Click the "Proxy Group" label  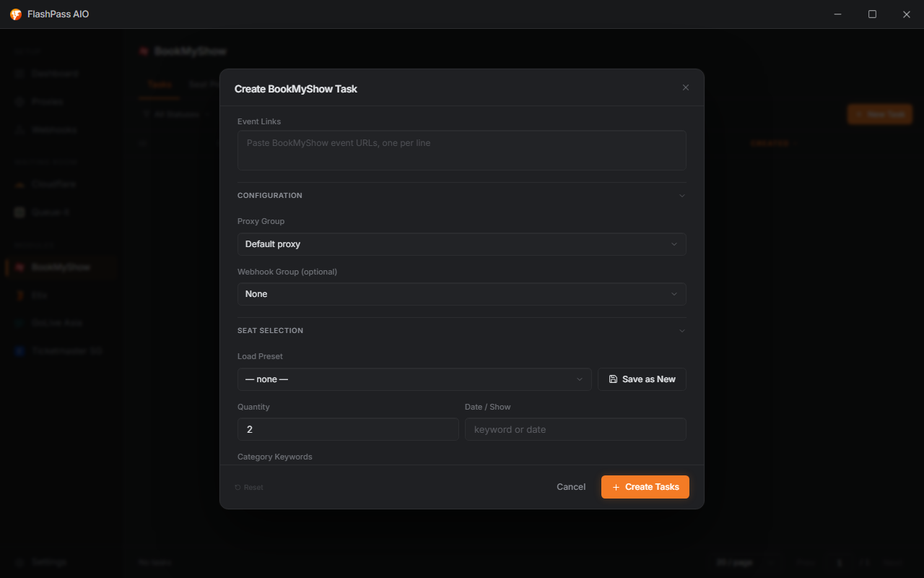(261, 221)
